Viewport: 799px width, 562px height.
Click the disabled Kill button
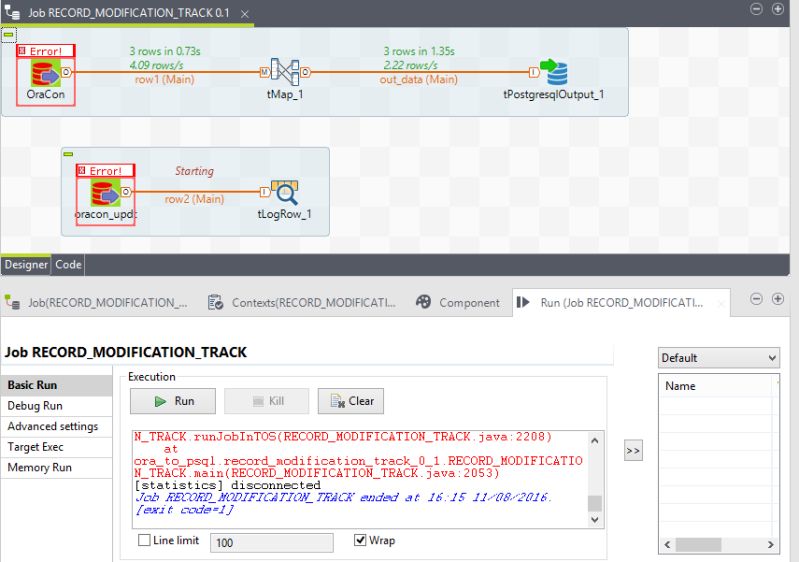click(x=267, y=401)
